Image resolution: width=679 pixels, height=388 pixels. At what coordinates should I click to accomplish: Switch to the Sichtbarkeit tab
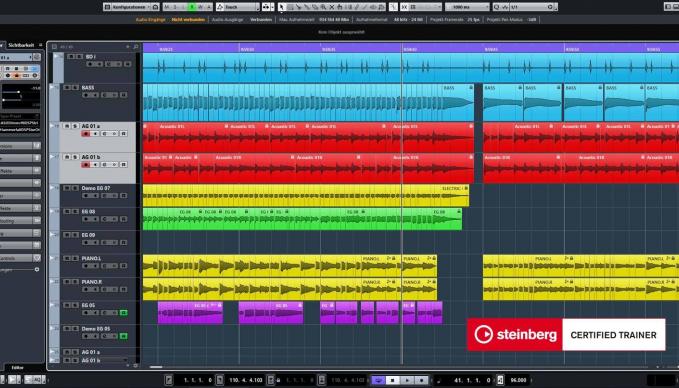pyautogui.click(x=21, y=45)
